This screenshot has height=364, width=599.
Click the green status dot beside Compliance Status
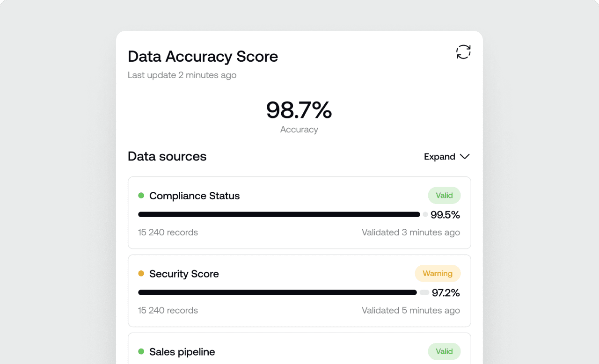coord(141,196)
